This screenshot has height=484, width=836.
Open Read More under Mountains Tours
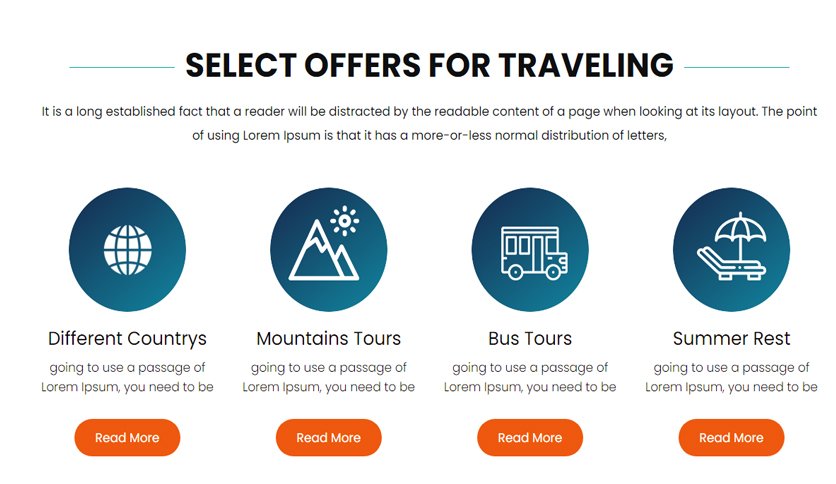pyautogui.click(x=328, y=438)
